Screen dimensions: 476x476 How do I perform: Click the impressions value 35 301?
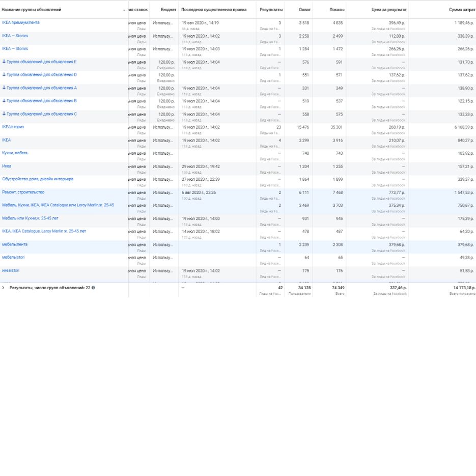337,127
